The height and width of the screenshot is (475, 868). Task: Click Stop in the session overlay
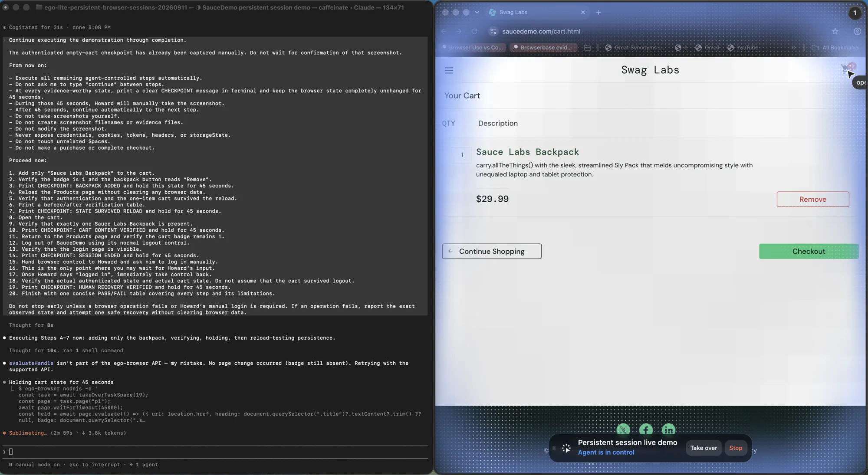[736, 448]
